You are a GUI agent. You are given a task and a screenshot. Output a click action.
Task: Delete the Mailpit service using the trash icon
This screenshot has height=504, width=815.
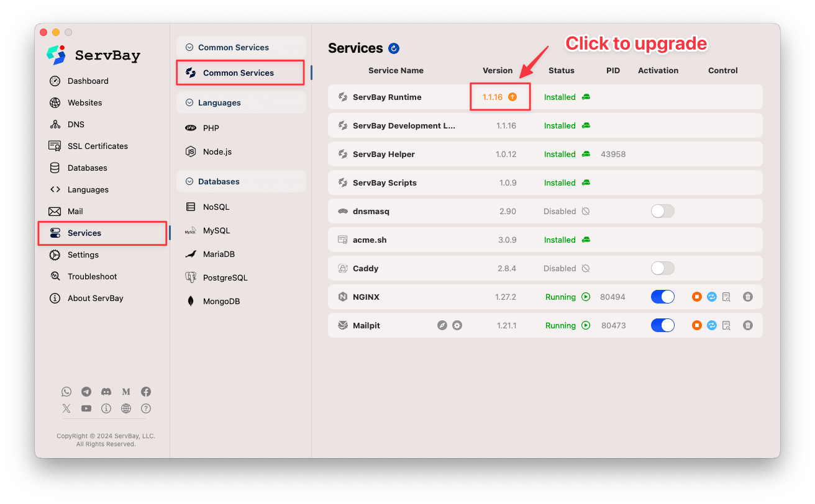pos(747,325)
